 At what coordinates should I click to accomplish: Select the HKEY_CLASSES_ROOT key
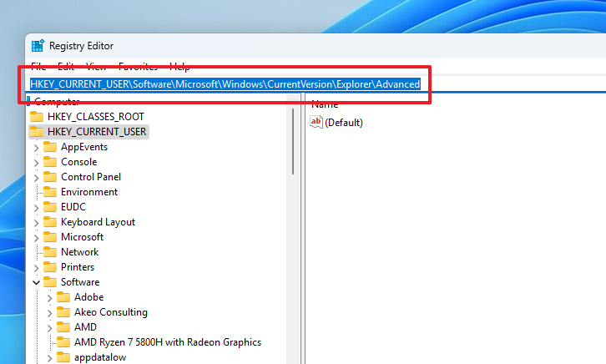95,116
